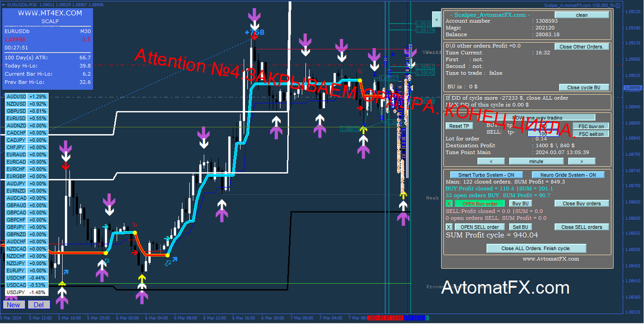Select the AUDJPY row in currency list
Image resolution: width=644 pixels, height=324 pixels.
[26, 183]
